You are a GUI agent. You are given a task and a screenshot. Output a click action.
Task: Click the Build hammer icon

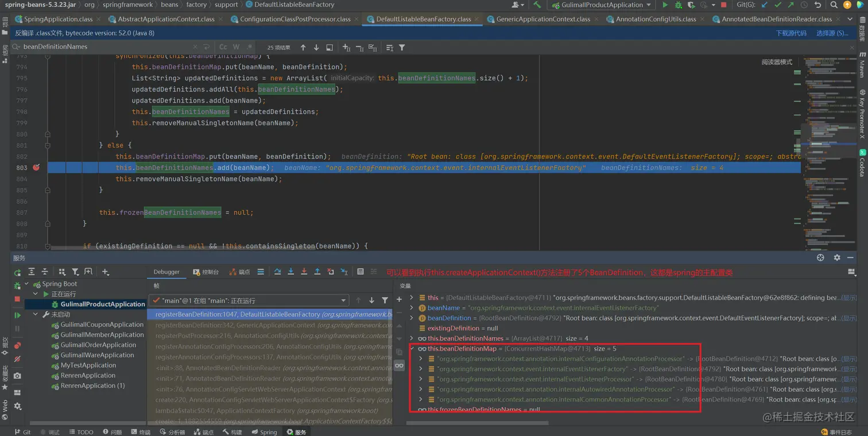(x=537, y=5)
